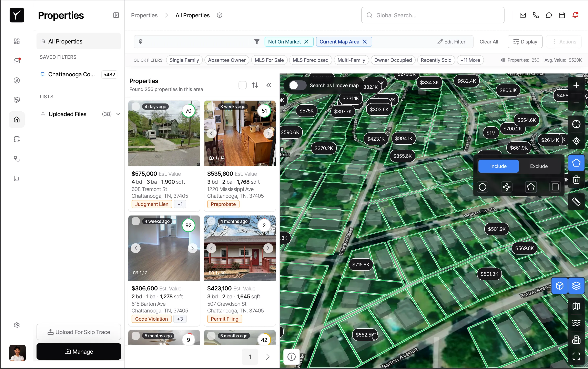588x369 pixels.
Task: Apply the Absentee Owner quick filter
Action: point(226,60)
